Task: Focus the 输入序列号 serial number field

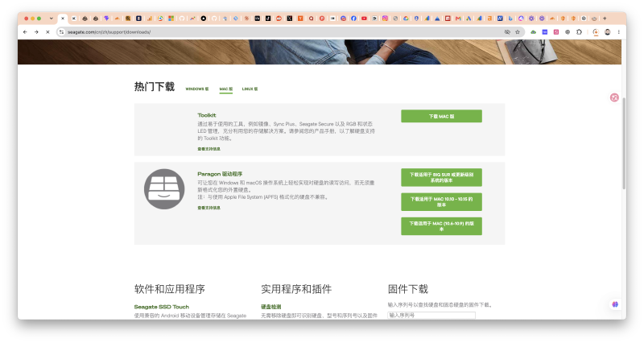Action: [431, 315]
